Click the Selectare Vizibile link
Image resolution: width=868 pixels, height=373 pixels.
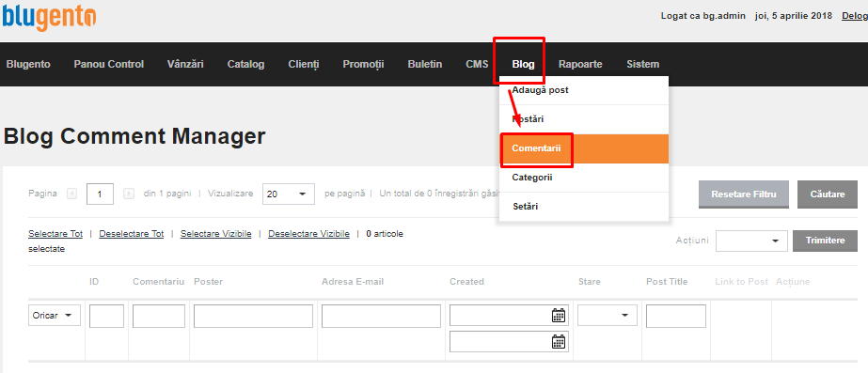tap(216, 234)
